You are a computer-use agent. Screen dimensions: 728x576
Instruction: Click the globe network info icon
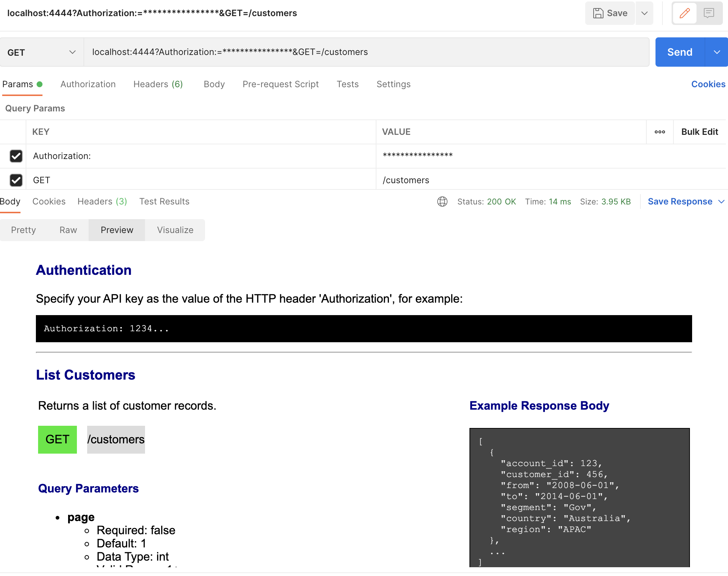[442, 202]
